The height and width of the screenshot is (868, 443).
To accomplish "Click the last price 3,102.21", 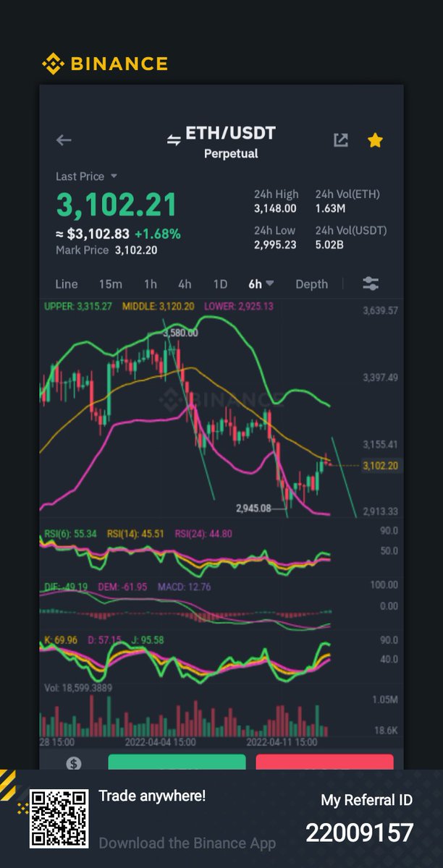I will click(x=117, y=205).
